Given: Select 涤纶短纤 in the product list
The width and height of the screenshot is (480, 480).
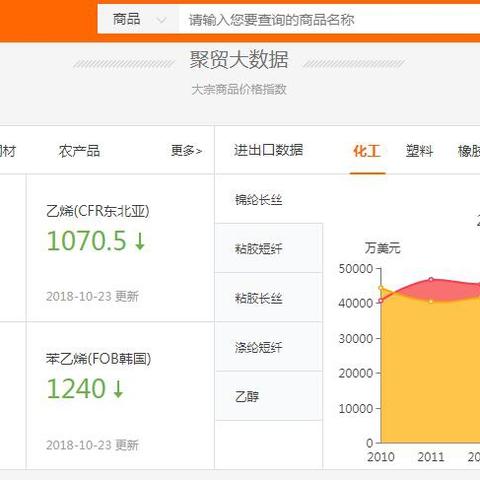Looking at the screenshot, I should (x=269, y=347).
